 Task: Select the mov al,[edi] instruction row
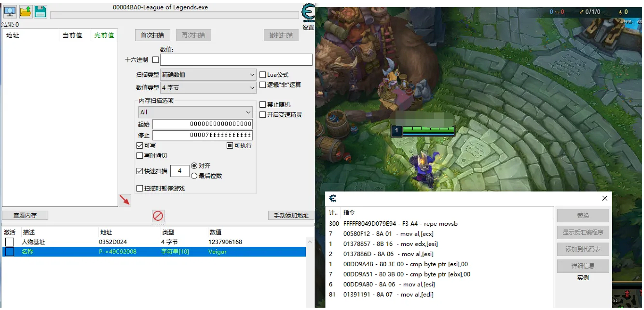[440, 295]
